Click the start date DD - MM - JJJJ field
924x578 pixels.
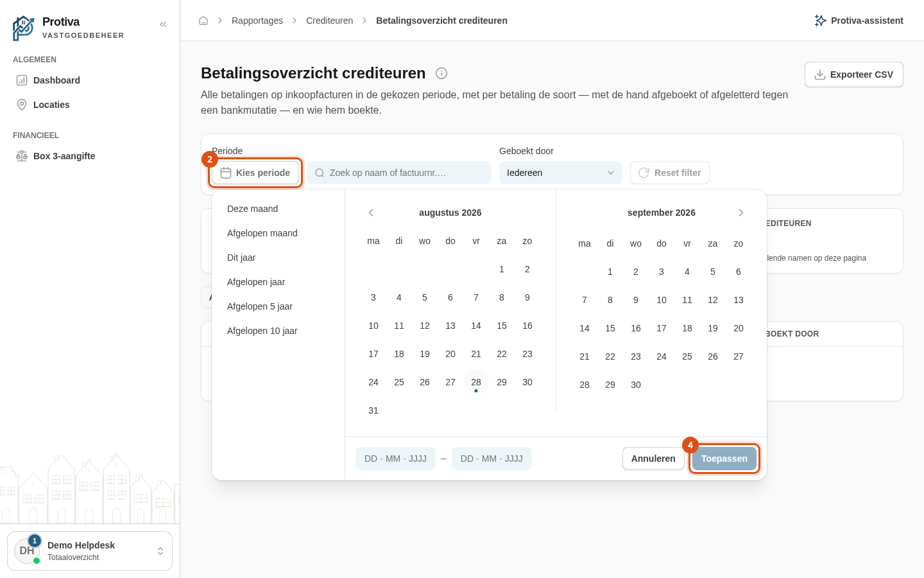pyautogui.click(x=395, y=459)
